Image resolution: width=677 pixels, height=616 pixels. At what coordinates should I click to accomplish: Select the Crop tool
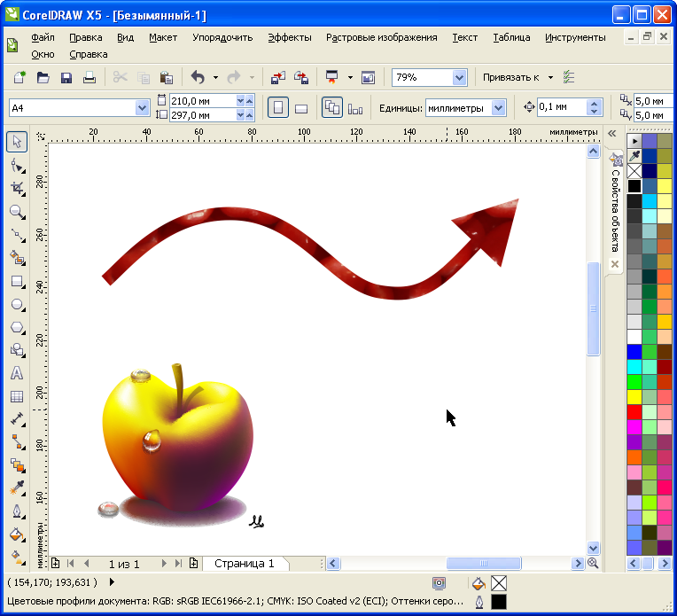coord(17,188)
